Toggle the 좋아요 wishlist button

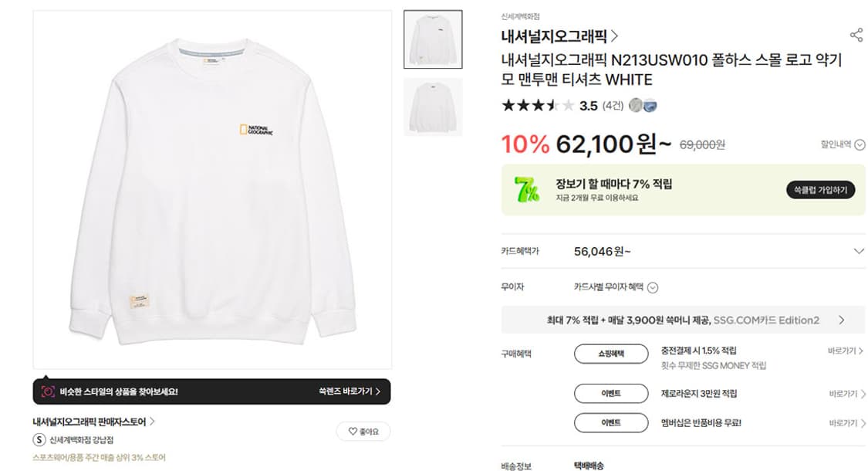tap(363, 431)
